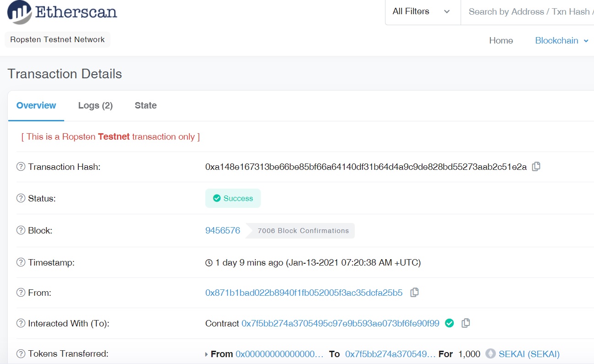
Task: Click the green verified checkmark after contract address
Action: click(450, 323)
